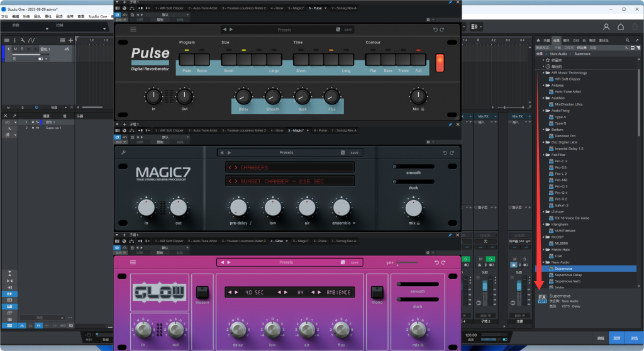The width and height of the screenshot is (644, 351).
Task: Select the Short time button in Pulse
Action: [301, 60]
